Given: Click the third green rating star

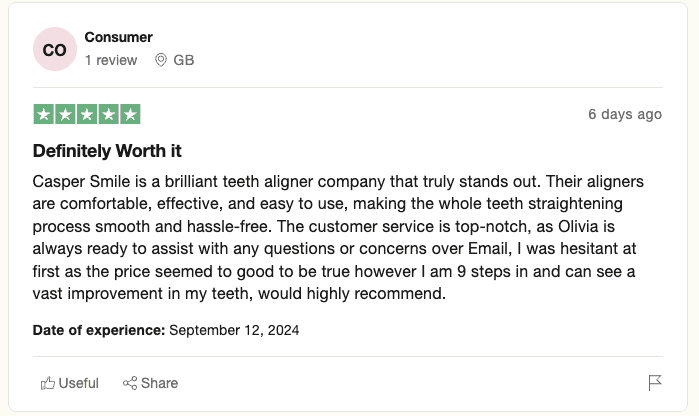Looking at the screenshot, I should (x=87, y=114).
